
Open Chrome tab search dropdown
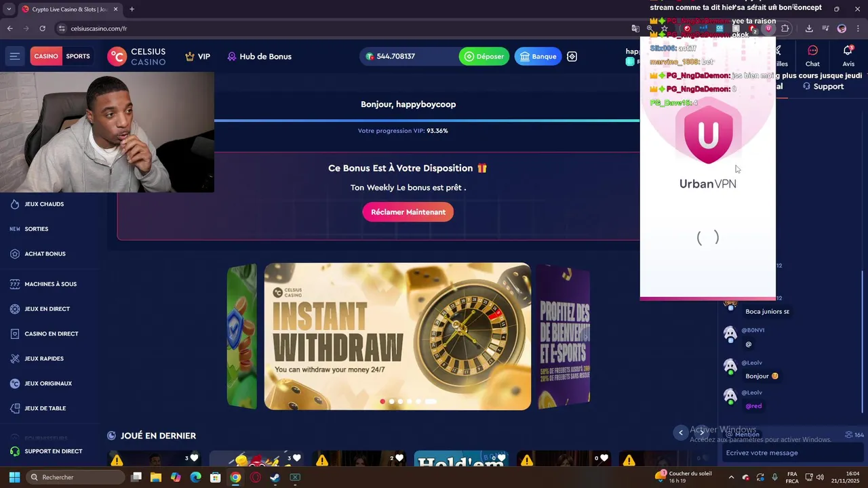pyautogui.click(x=9, y=9)
